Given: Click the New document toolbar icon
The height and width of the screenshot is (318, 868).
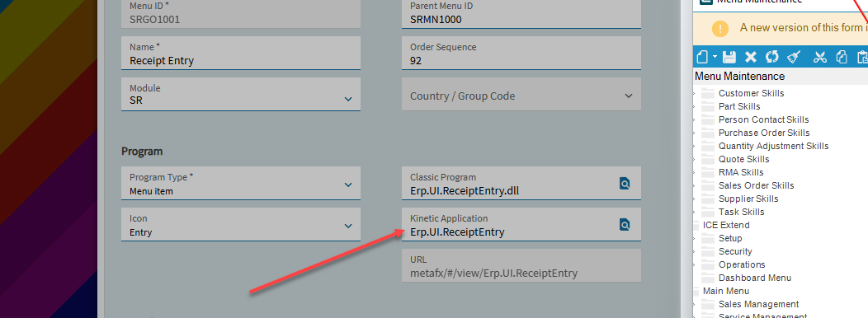Looking at the screenshot, I should [x=702, y=57].
